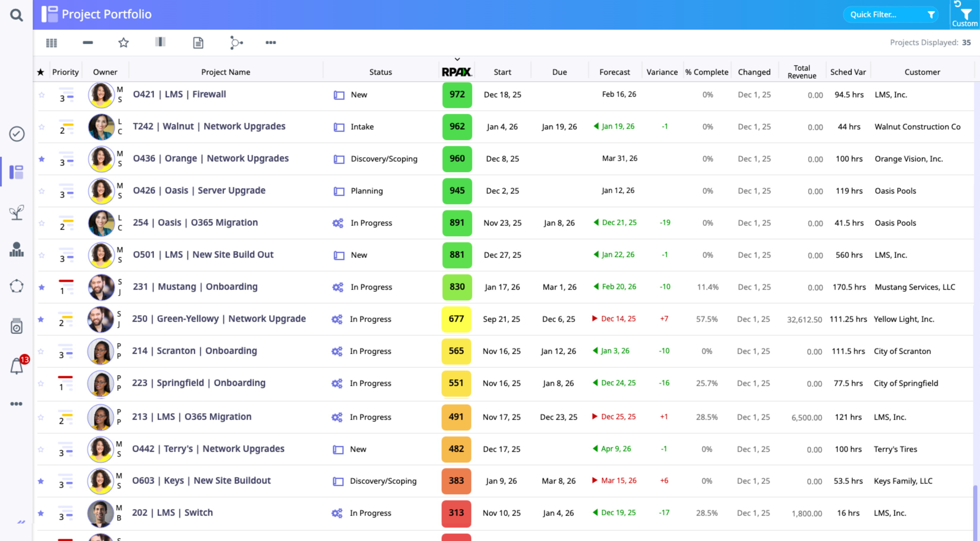Open the search magnifier in sidebar
The image size is (980, 541).
[16, 15]
